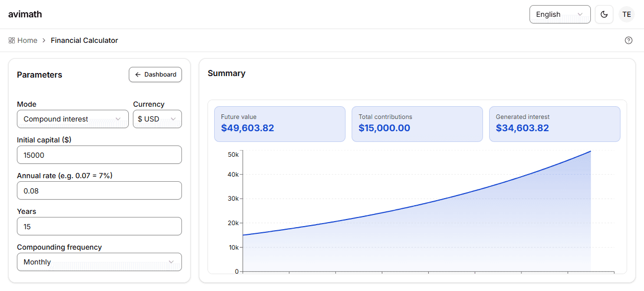
Task: Click the Years input field
Action: coord(99,226)
